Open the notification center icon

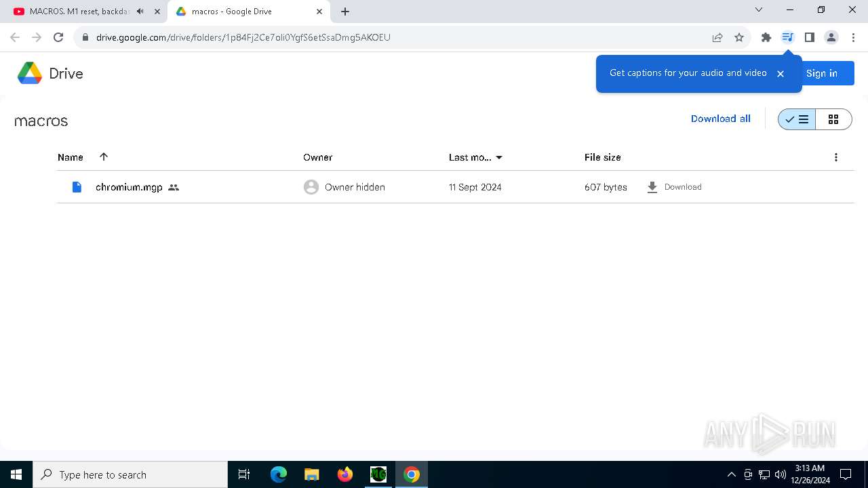click(x=846, y=474)
